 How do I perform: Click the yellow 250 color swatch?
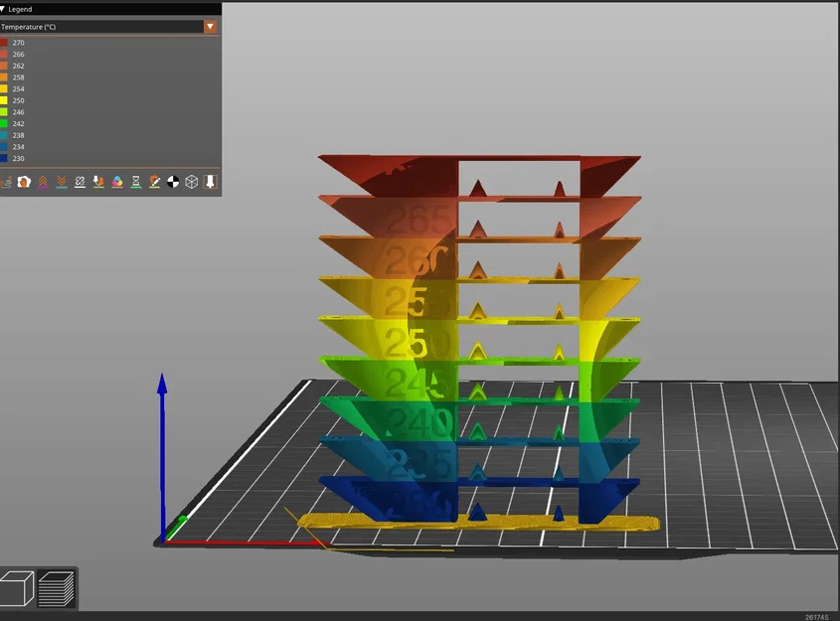(4, 100)
